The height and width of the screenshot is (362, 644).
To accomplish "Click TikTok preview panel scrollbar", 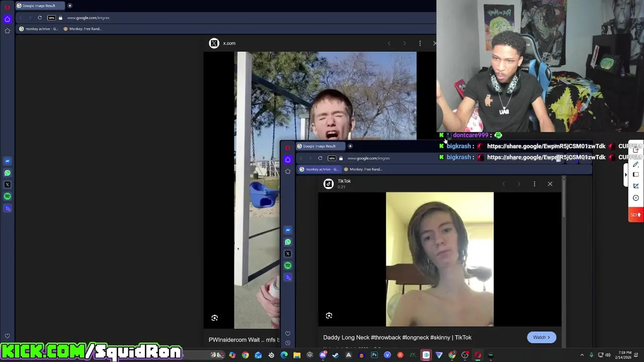I will [x=564, y=197].
